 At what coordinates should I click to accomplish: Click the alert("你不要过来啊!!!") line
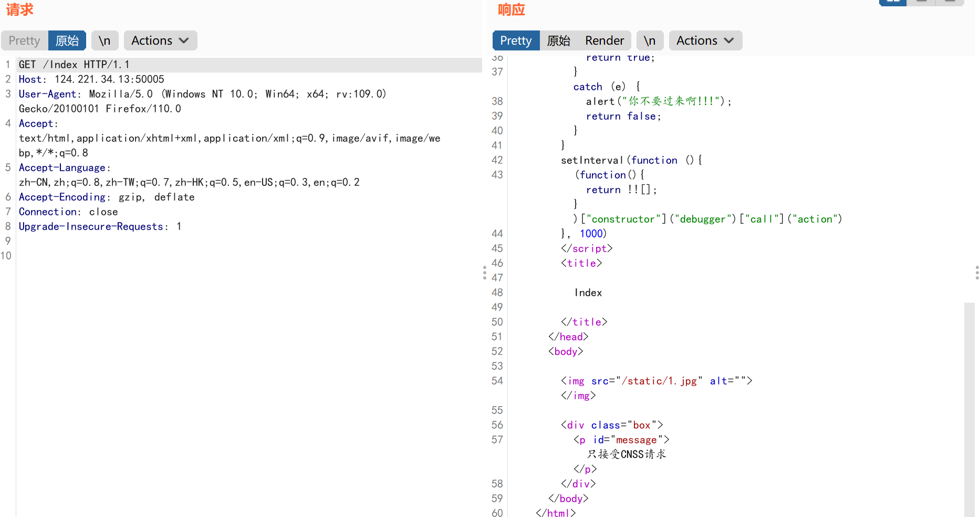click(x=659, y=101)
